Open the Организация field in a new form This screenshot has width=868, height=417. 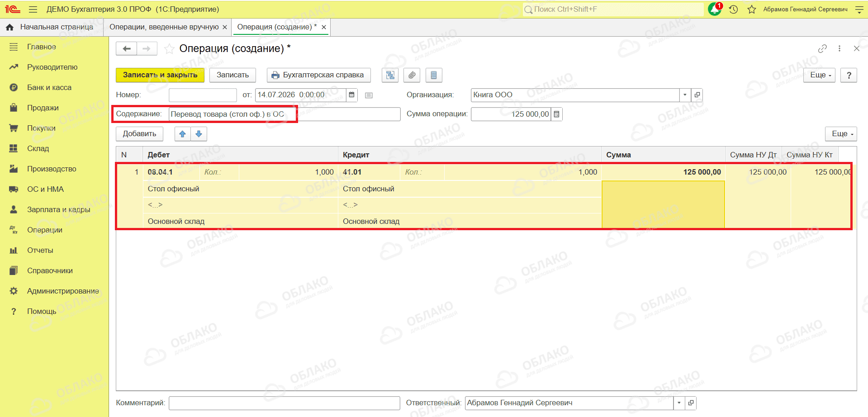coord(697,95)
